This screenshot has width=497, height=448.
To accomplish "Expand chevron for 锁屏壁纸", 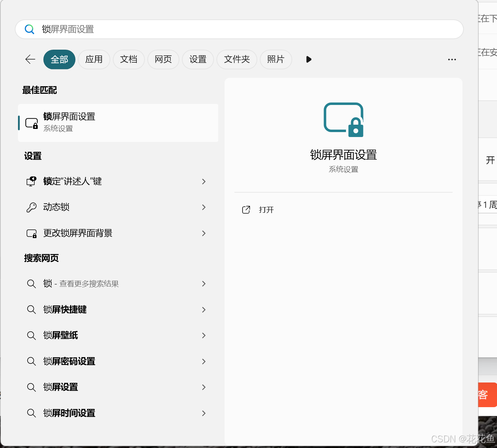I will [x=204, y=335].
